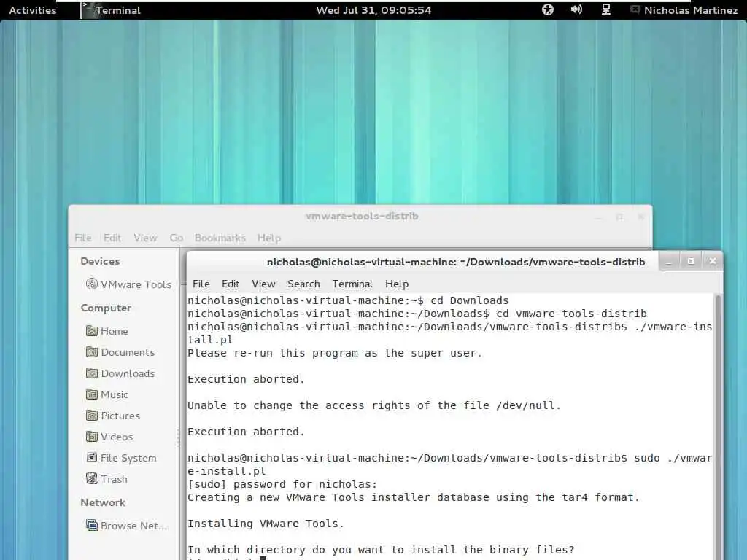747x560 pixels.
Task: Click the Videos folder icon
Action: click(x=92, y=436)
